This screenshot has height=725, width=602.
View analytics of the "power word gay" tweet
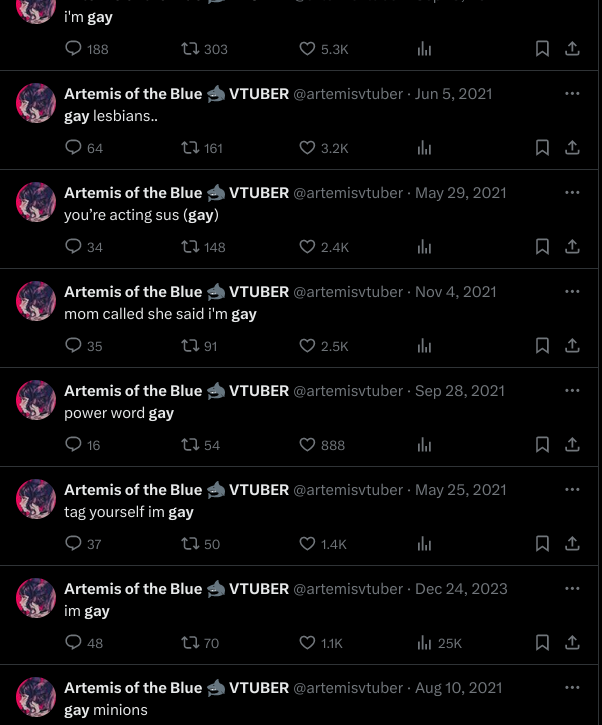[424, 445]
